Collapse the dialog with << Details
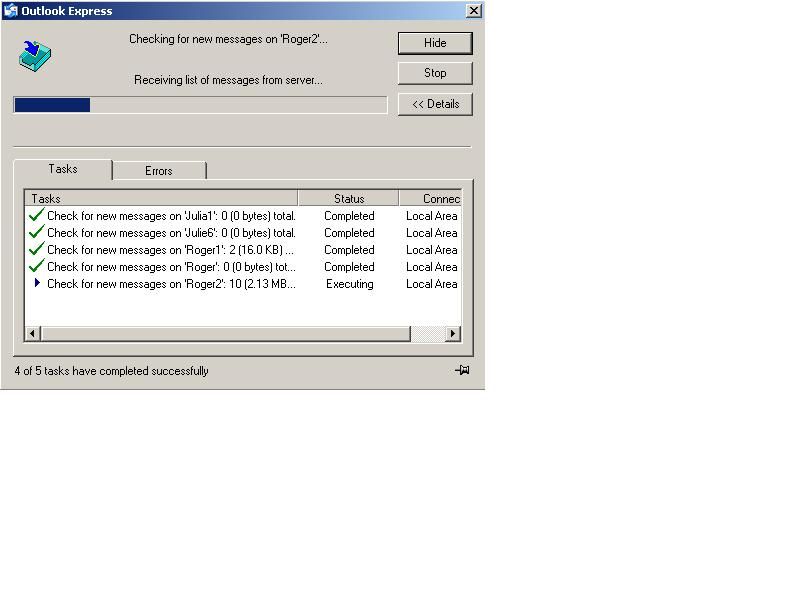The image size is (800, 600). click(x=435, y=104)
